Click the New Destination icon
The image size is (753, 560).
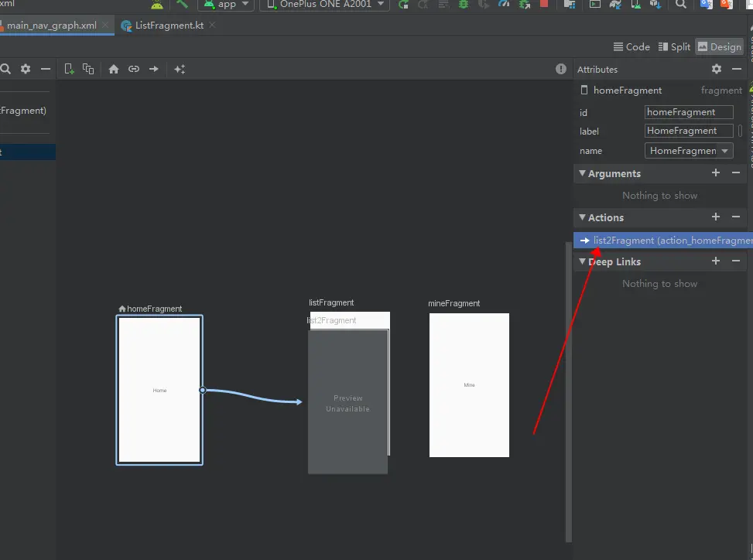[69, 69]
